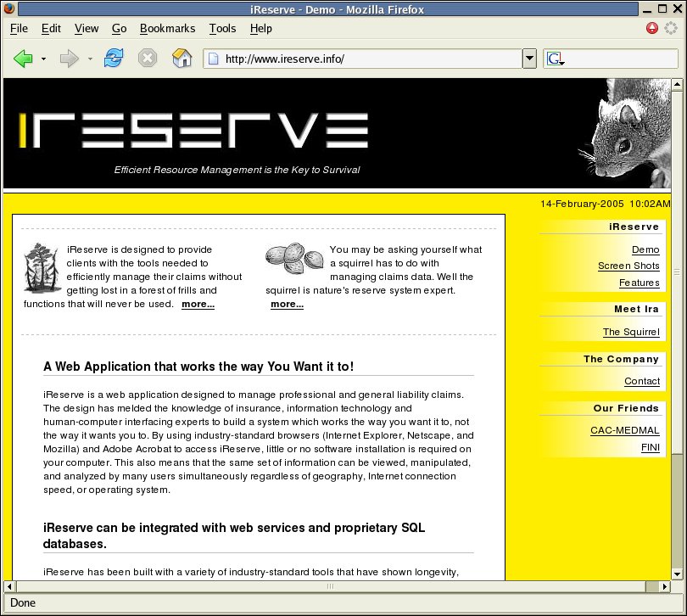
Task: Click the more... link after the forest paragraph
Action: [198, 305]
